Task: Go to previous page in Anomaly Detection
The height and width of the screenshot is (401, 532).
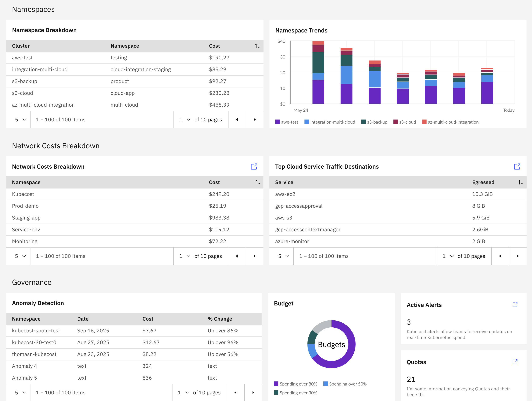Action: click(235, 393)
